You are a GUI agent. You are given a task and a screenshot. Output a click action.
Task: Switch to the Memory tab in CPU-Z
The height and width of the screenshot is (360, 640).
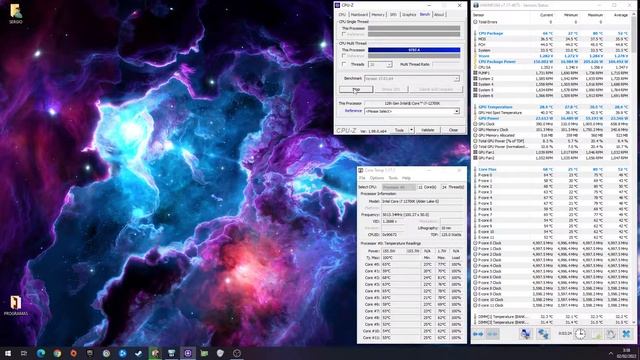click(378, 15)
